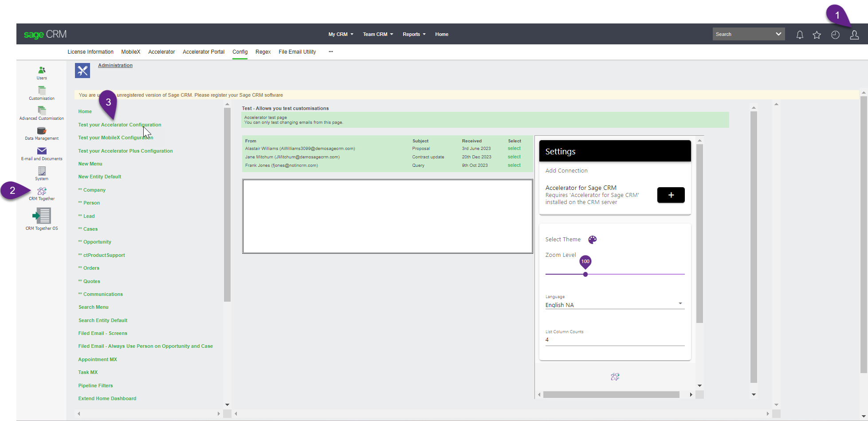Switch to Config tab

(x=240, y=52)
